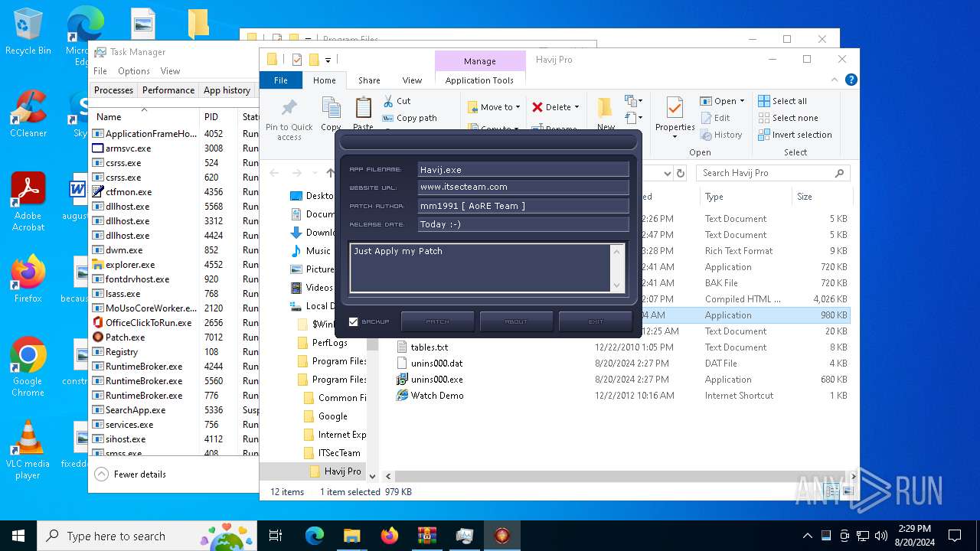Click the VLC media player desktop icon
The image size is (980, 551).
[28, 449]
